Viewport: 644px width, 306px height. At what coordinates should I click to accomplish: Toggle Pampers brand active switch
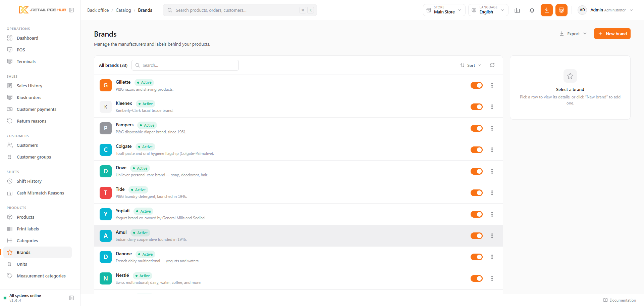pyautogui.click(x=477, y=128)
